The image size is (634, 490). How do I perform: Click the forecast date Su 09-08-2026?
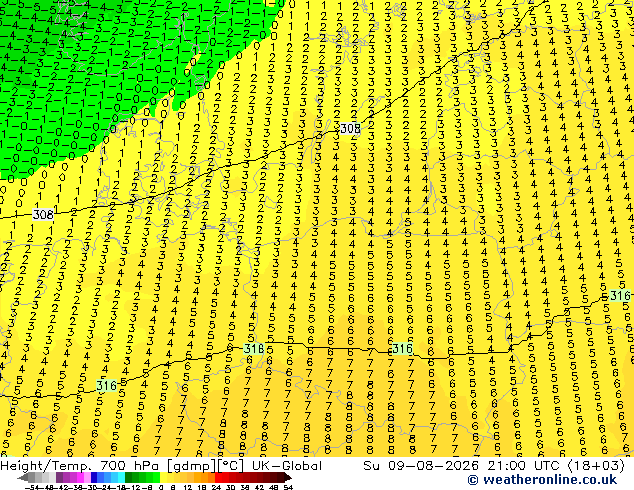point(423,466)
